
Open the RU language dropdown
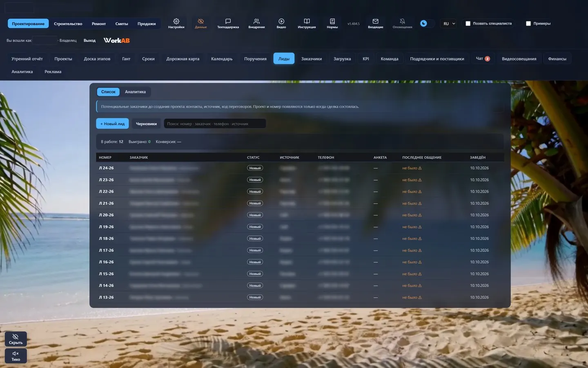[x=449, y=24]
